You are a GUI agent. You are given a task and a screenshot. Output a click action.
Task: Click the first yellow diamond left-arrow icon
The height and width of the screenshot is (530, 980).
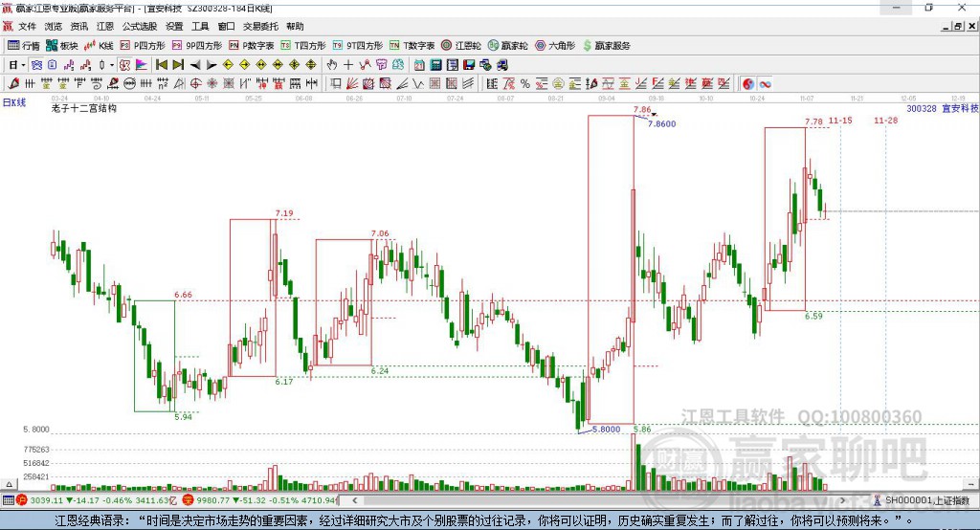[x=228, y=65]
